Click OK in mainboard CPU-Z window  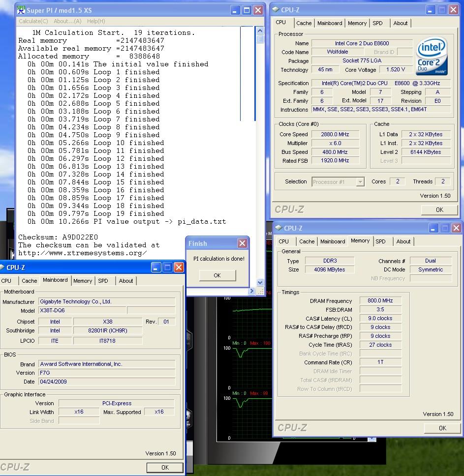[x=165, y=468]
